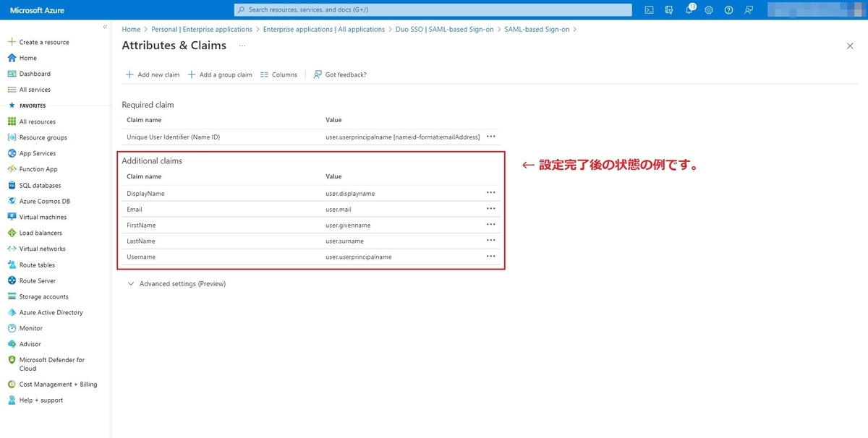Open the DisplayName claim row
The width and height of the screenshot is (868, 438).
tap(310, 193)
